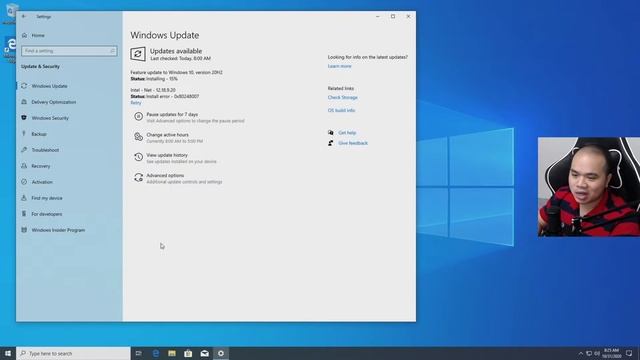This screenshot has height=360, width=640.
Task: Click the history icon beside View update history
Action: coord(138,157)
